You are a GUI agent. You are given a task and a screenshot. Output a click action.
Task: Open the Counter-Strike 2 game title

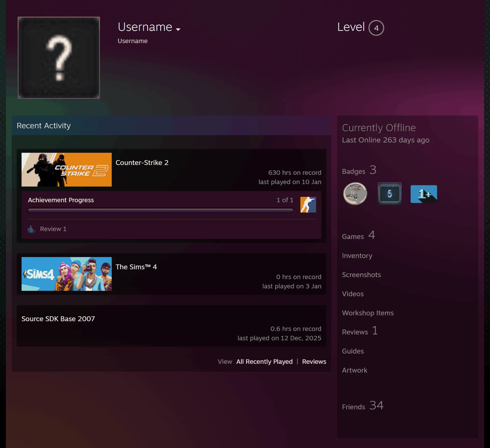click(142, 162)
